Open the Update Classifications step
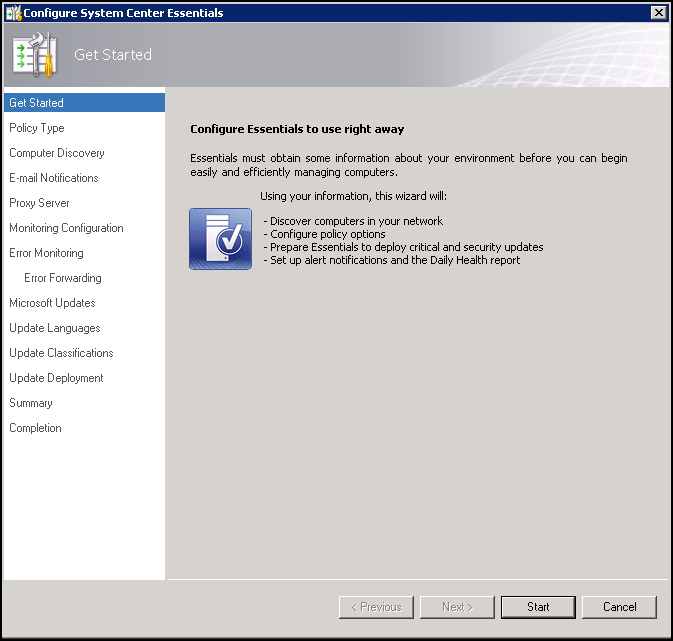Screen dimensions: 673x641 tap(61, 353)
